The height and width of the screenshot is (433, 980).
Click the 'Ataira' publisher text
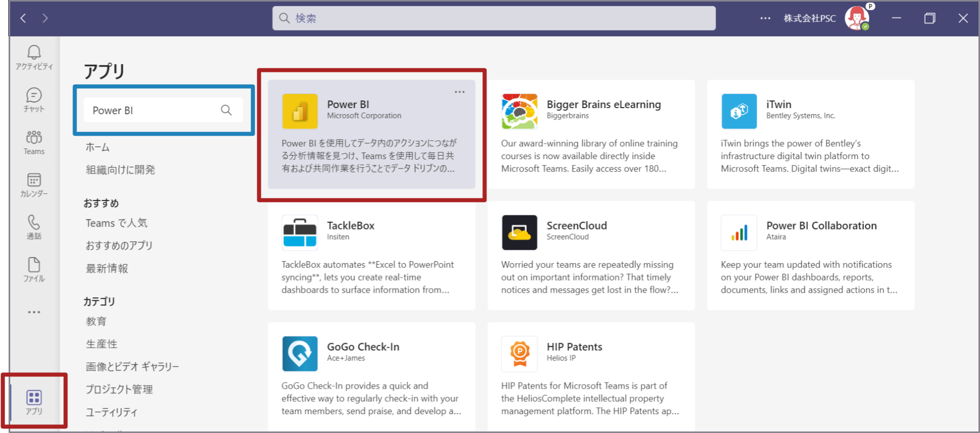coord(776,237)
